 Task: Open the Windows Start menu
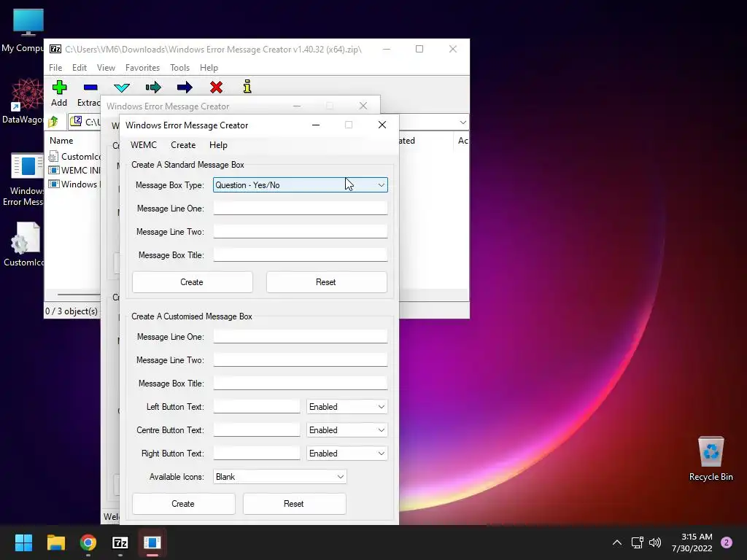23,542
